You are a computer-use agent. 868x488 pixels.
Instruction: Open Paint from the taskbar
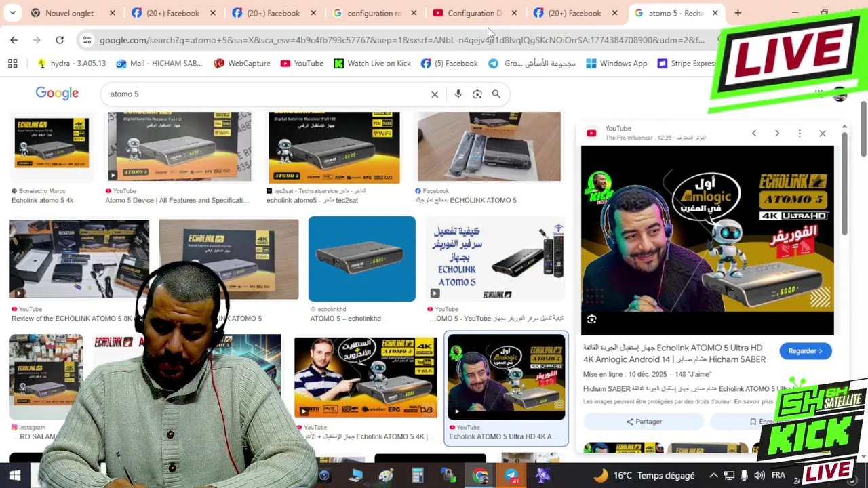click(386, 476)
